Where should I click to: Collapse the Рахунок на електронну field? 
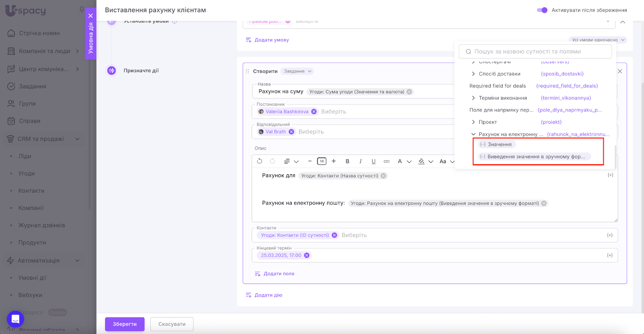[473, 134]
